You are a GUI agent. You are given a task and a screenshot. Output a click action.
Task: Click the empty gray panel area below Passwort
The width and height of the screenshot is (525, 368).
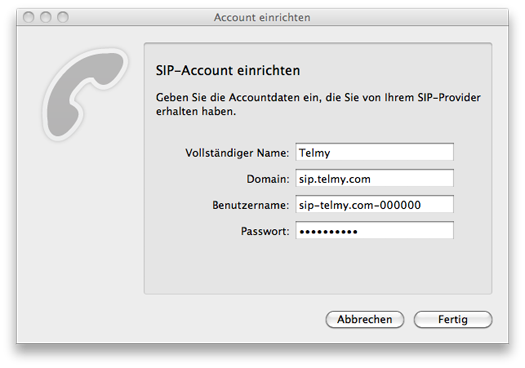318,266
